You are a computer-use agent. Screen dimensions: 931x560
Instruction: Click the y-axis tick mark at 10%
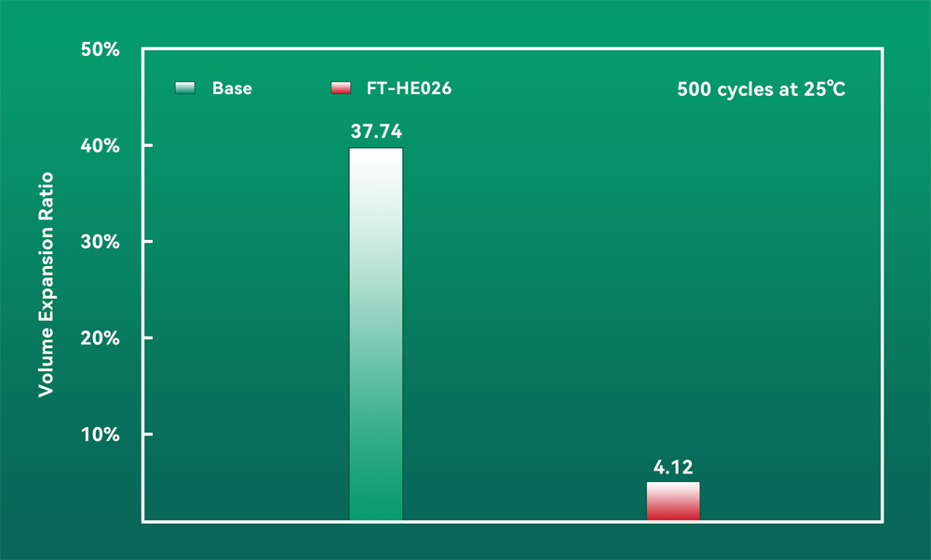149,434
